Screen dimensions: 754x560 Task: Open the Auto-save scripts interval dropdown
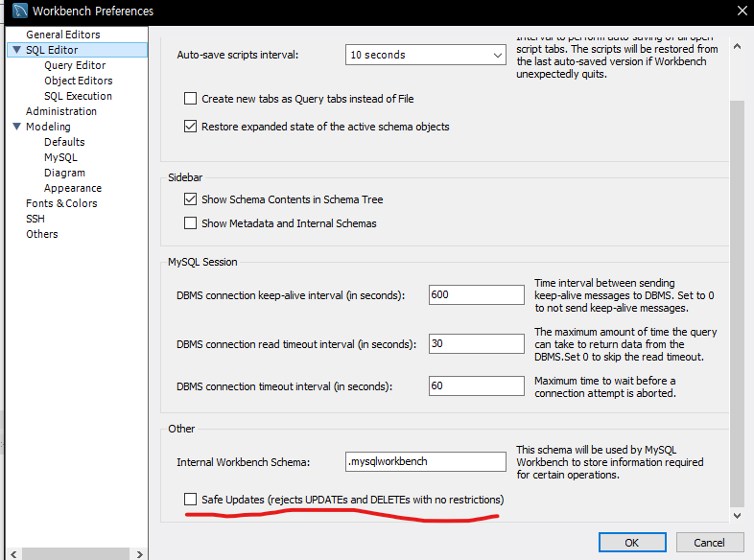click(426, 55)
